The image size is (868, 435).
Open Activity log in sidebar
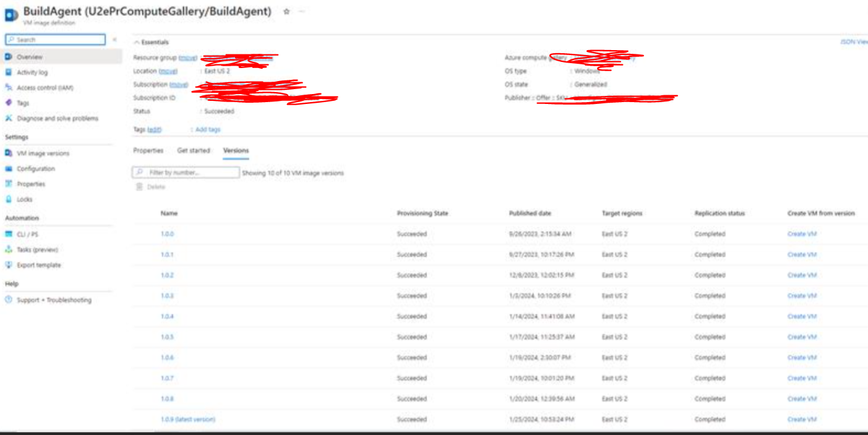click(32, 72)
